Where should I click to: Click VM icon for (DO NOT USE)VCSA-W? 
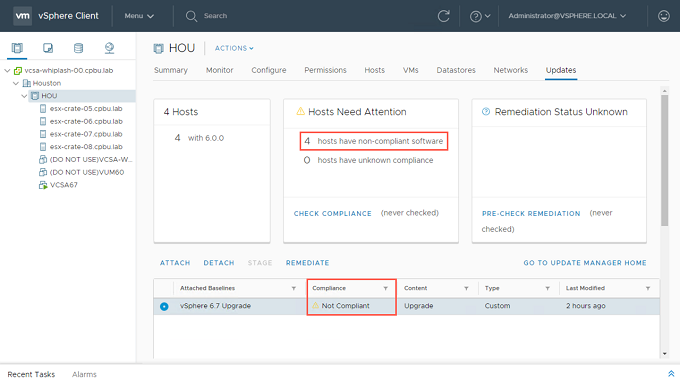[x=43, y=160]
